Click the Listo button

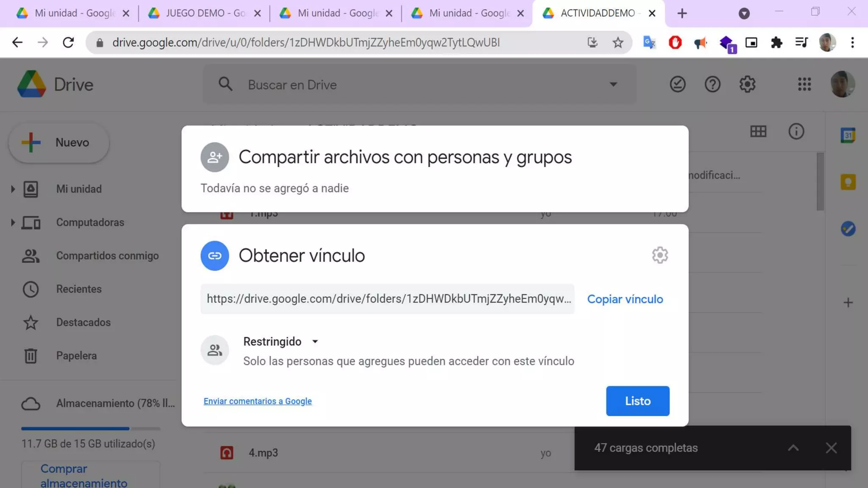point(637,401)
